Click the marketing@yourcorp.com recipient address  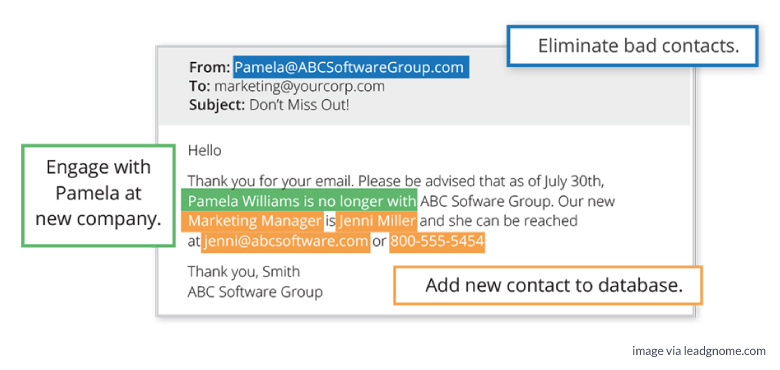pyautogui.click(x=299, y=86)
